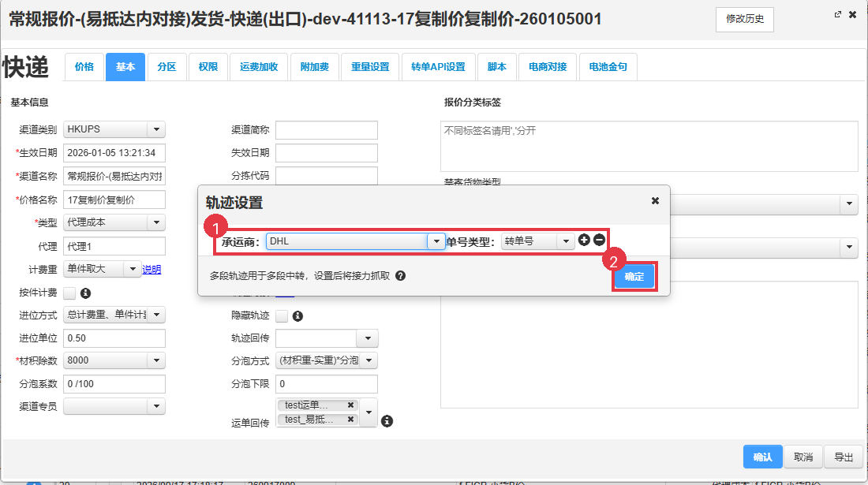Open the 附加费 tab

point(315,67)
